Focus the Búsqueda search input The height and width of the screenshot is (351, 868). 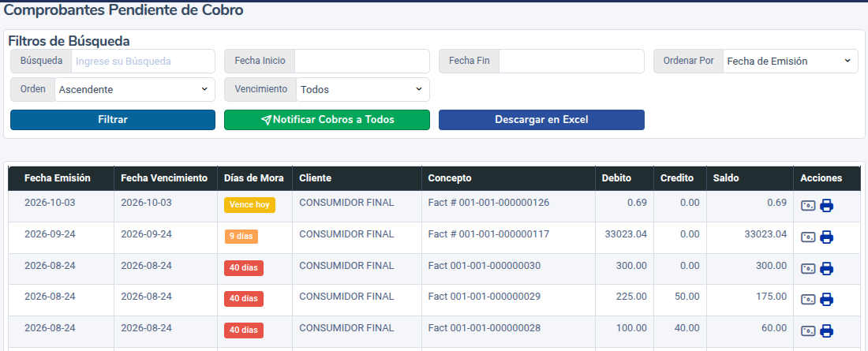pyautogui.click(x=143, y=61)
